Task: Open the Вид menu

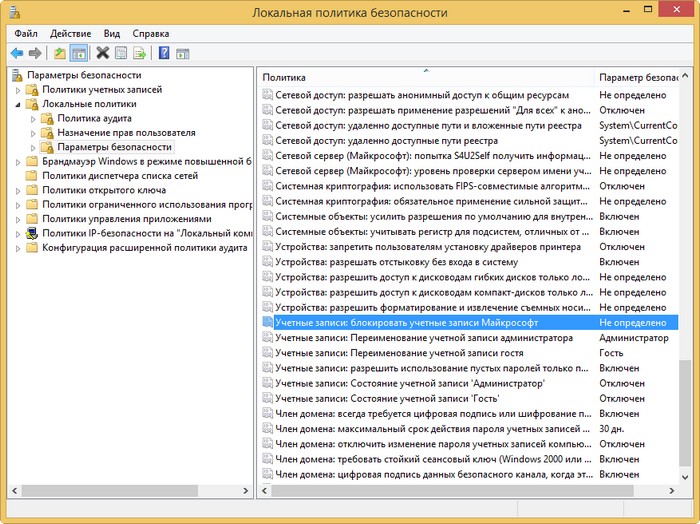Action: pyautogui.click(x=112, y=33)
